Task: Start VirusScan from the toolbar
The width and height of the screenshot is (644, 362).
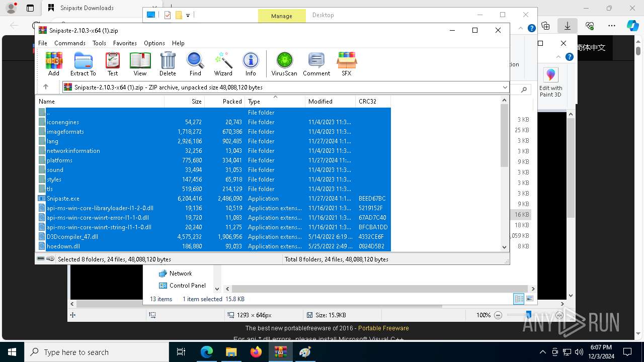Action: 284,64
